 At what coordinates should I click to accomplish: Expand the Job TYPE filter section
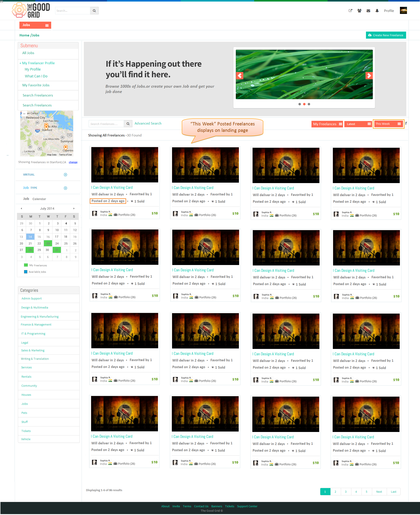pos(65,188)
